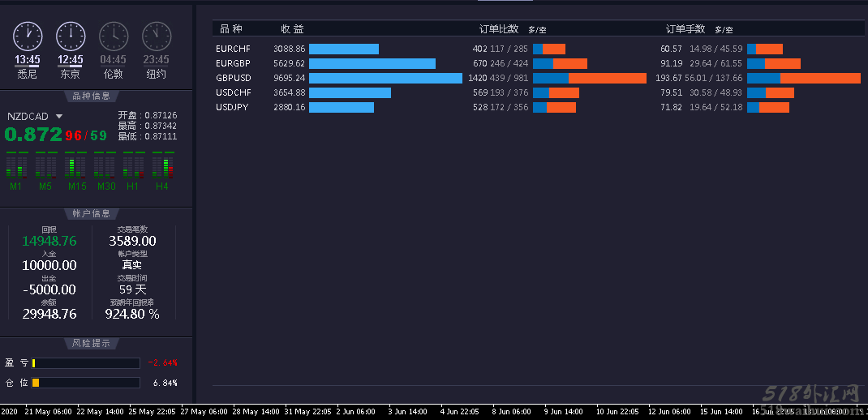Click the balance value 29948.76

pyautogui.click(x=49, y=314)
